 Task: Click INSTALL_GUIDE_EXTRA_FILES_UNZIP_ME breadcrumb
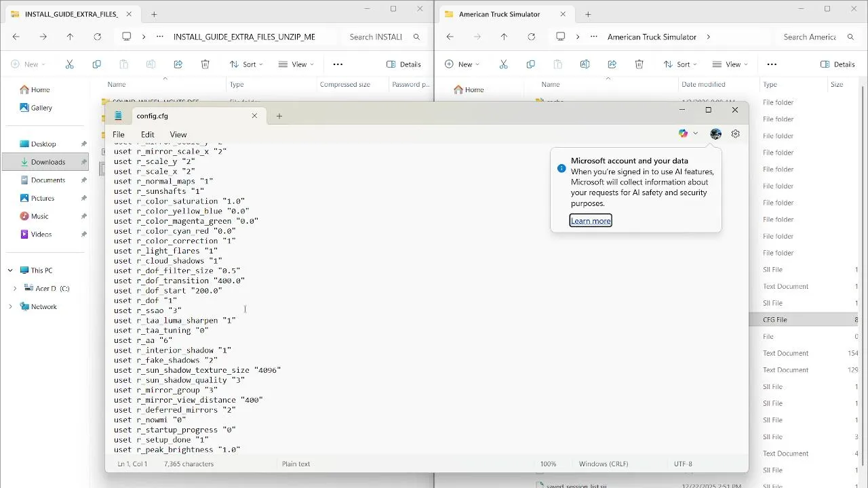pos(244,37)
